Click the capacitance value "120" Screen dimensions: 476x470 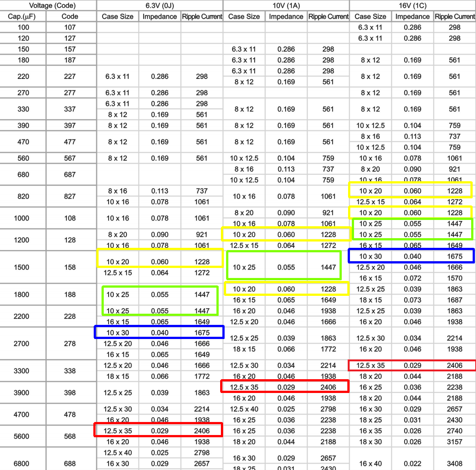[23, 38]
